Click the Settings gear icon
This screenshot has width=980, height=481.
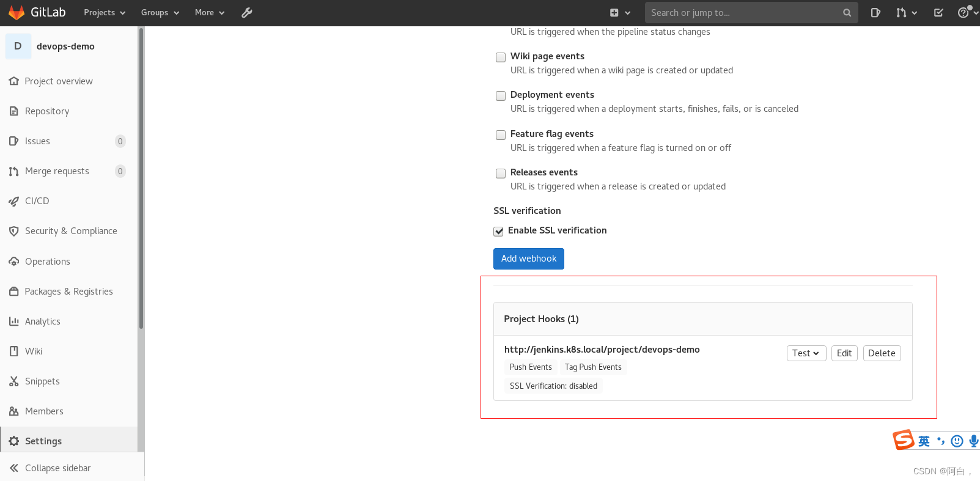(14, 441)
